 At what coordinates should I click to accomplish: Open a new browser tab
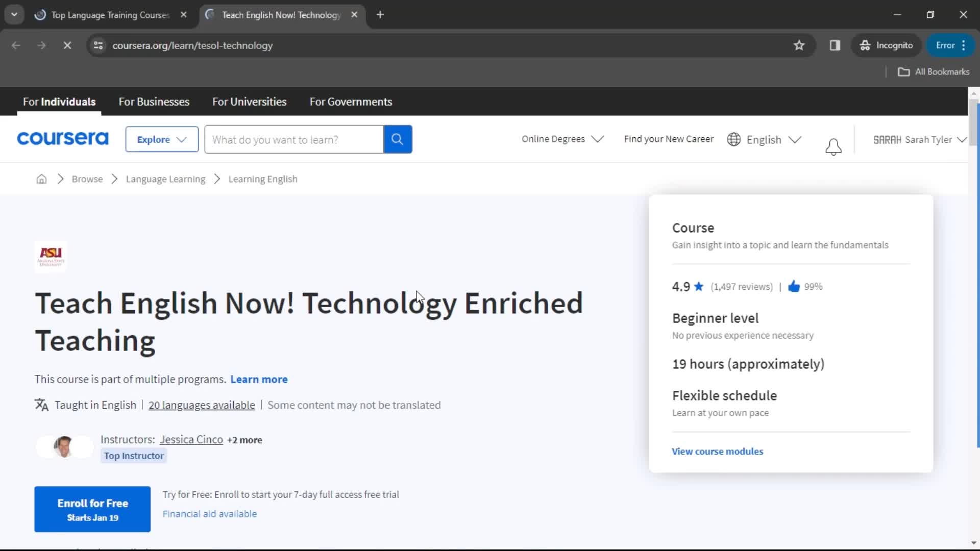click(x=380, y=15)
